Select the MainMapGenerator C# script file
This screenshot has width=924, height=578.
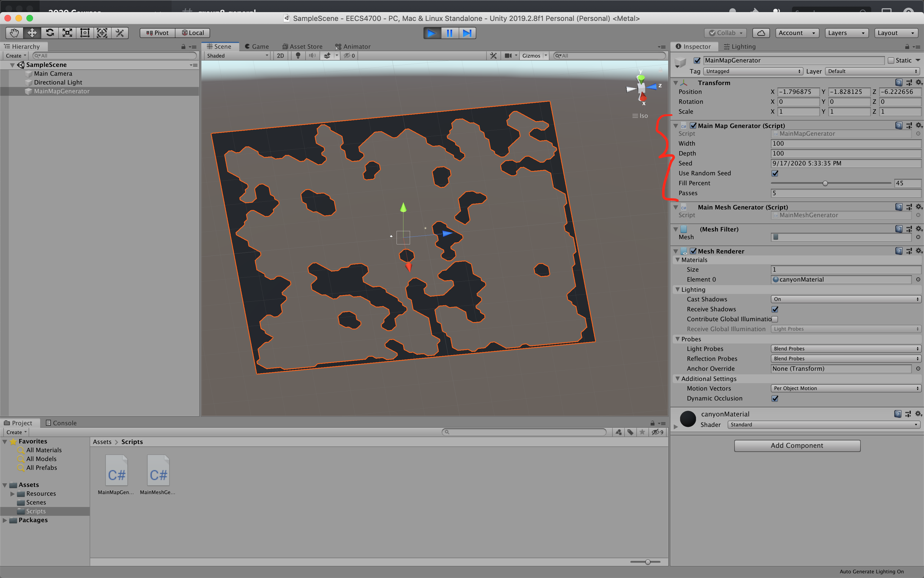(116, 475)
